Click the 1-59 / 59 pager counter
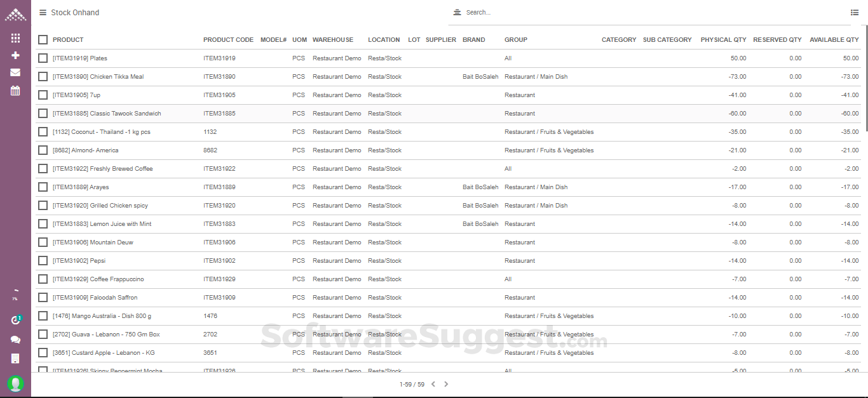Viewport: 868px width, 398px height. 412,385
